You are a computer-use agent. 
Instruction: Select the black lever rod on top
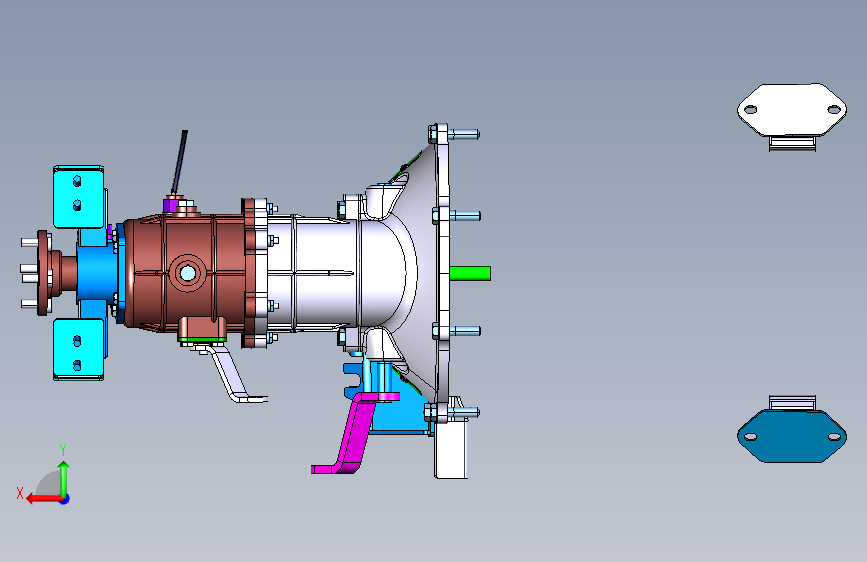(179, 162)
